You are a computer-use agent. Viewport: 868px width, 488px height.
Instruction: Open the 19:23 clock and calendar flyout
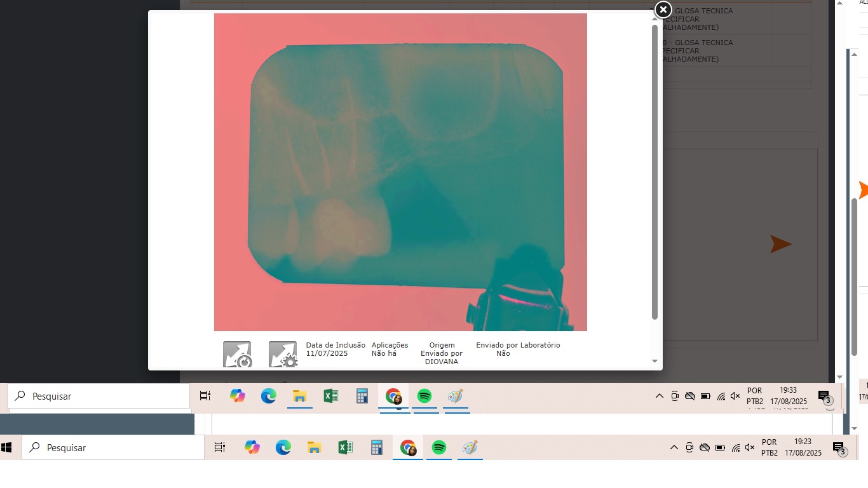click(x=804, y=447)
